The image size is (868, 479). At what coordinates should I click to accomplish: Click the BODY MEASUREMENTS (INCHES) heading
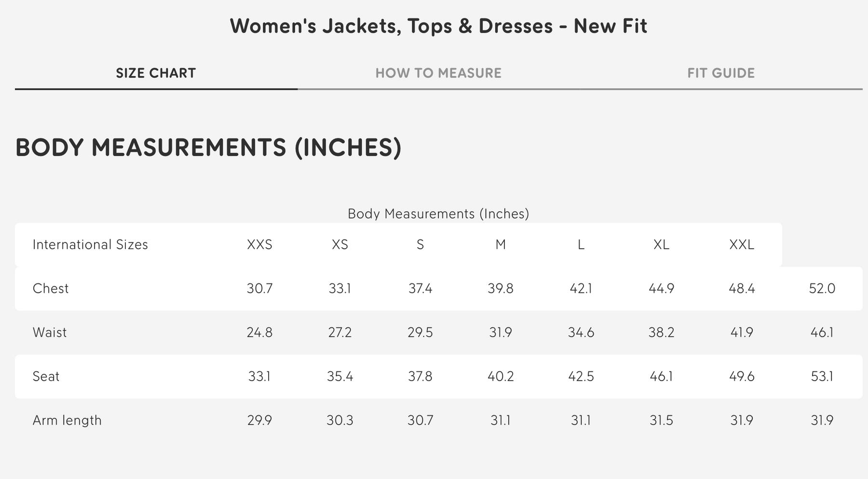(208, 147)
